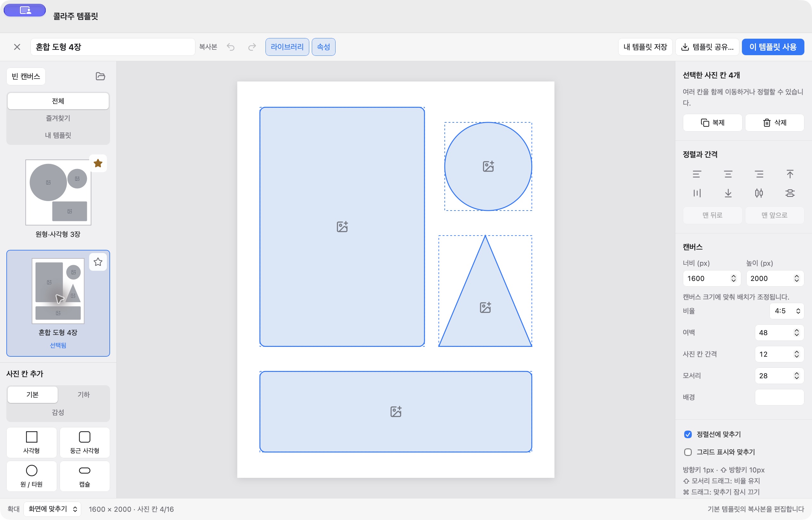
Task: Select the 감성 shape category tab
Action: pos(58,412)
